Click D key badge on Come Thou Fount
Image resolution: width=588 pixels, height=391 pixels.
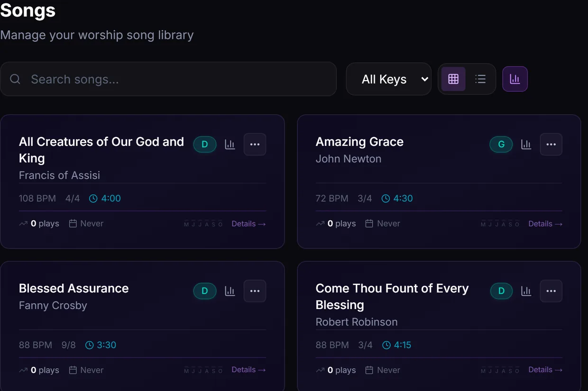(501, 291)
